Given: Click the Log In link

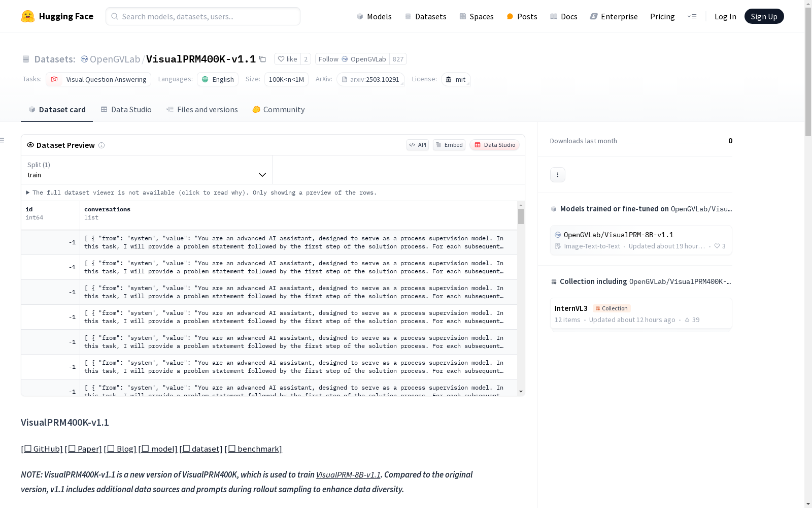Looking at the screenshot, I should pos(725,16).
